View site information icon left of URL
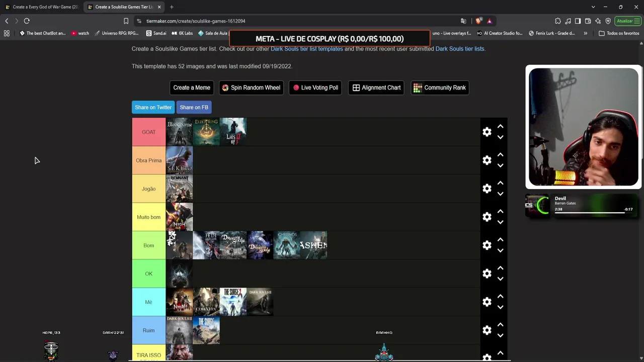 (x=139, y=21)
